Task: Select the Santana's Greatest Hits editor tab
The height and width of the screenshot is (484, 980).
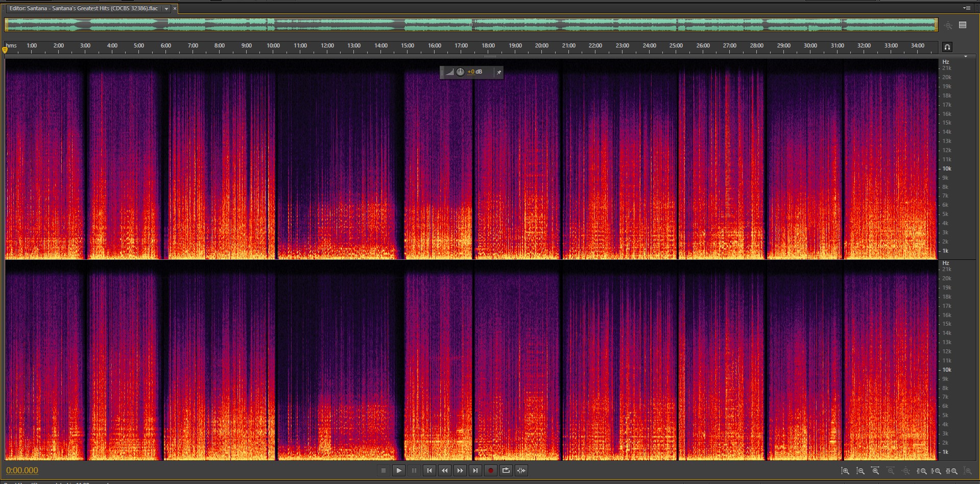Action: [84, 9]
